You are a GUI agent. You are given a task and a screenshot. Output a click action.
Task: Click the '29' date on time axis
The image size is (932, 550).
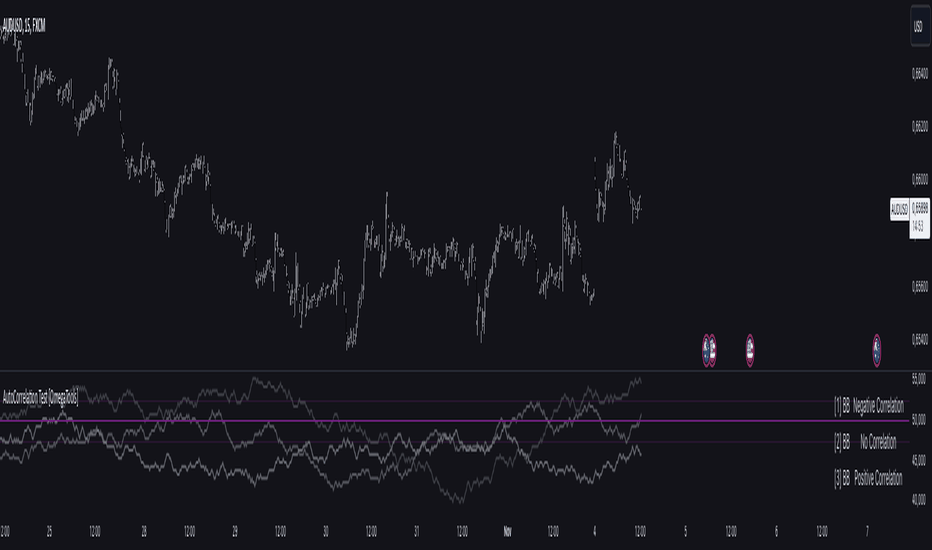pos(235,531)
